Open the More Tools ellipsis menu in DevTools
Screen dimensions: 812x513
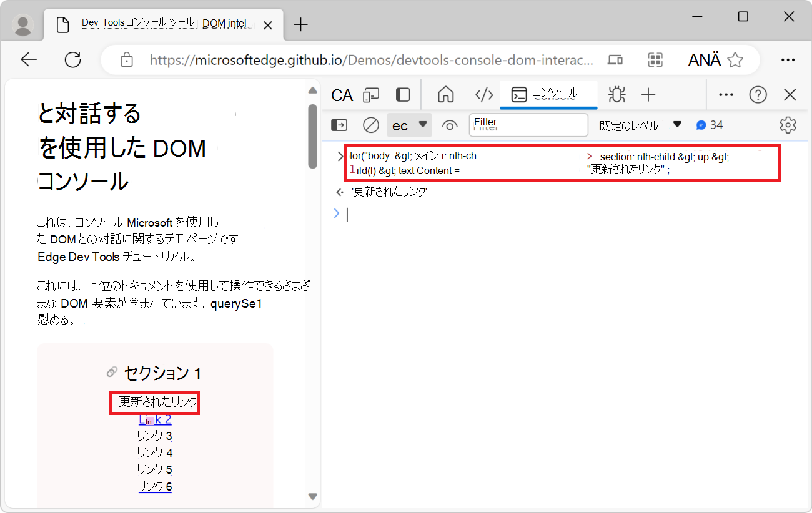coord(725,95)
